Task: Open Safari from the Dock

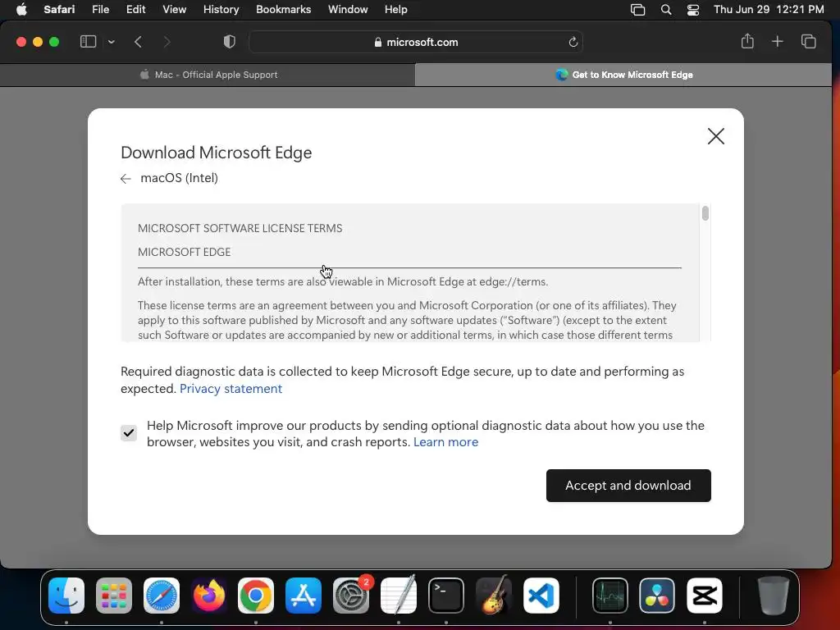Action: (162, 596)
